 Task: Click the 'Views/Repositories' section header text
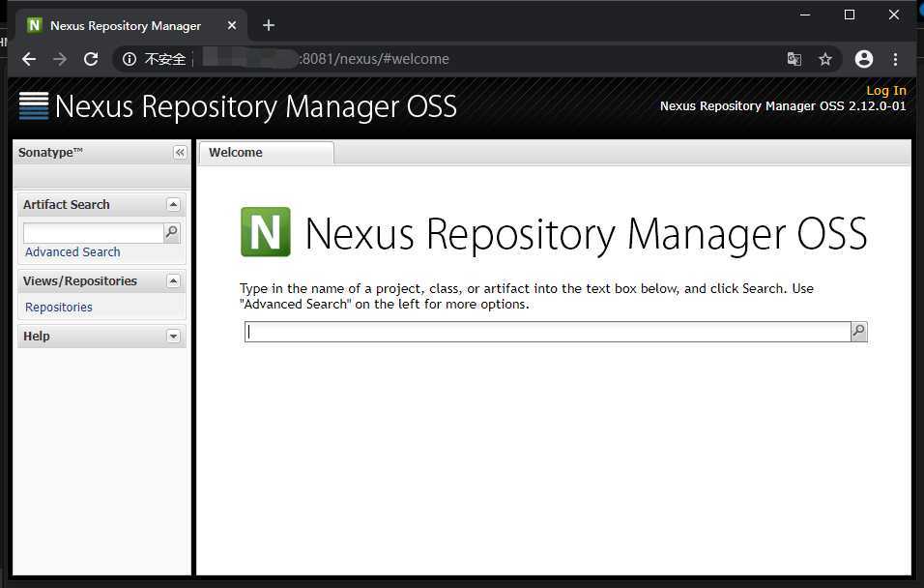point(79,280)
